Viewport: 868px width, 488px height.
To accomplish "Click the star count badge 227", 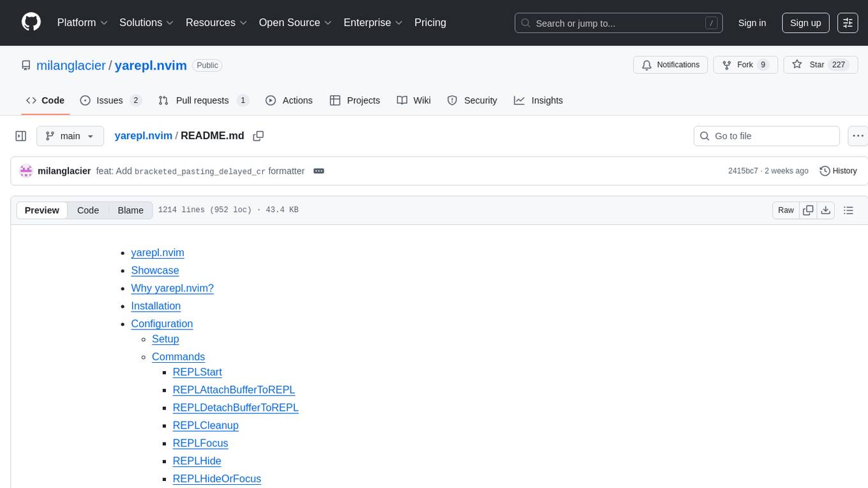I will tap(839, 65).
